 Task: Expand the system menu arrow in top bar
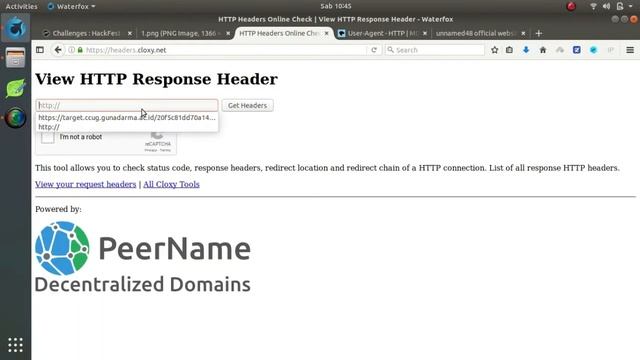[631, 6]
